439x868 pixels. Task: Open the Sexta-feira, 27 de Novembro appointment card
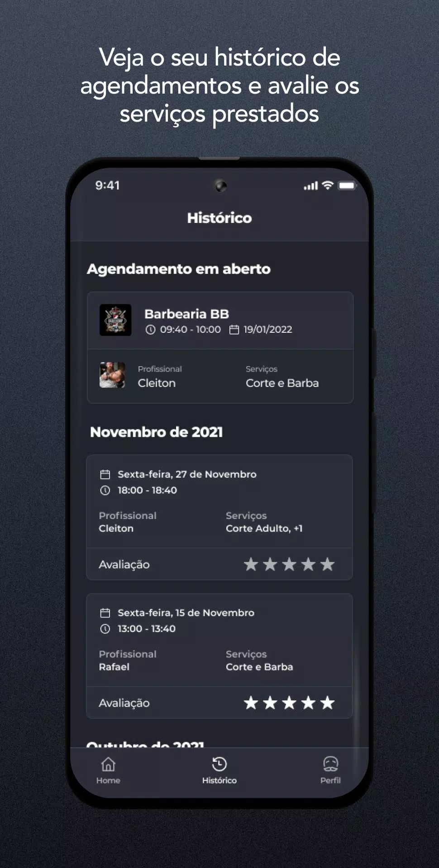(x=219, y=517)
